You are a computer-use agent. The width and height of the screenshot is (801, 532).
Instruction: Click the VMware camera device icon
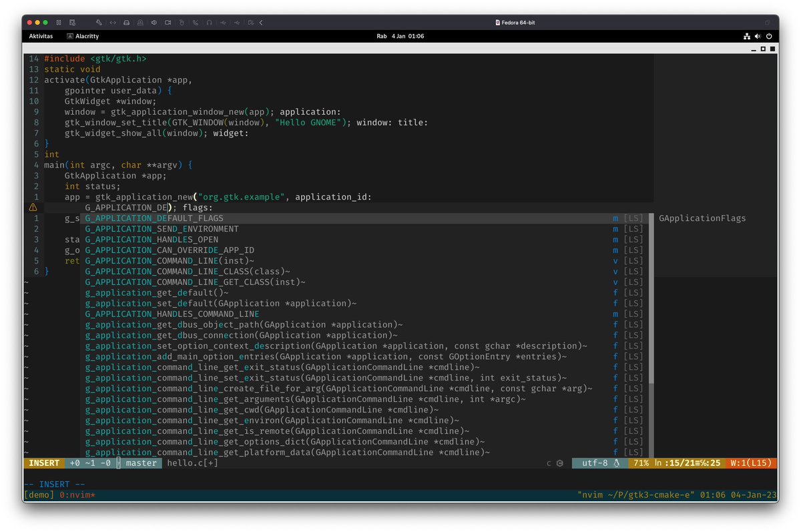(168, 23)
